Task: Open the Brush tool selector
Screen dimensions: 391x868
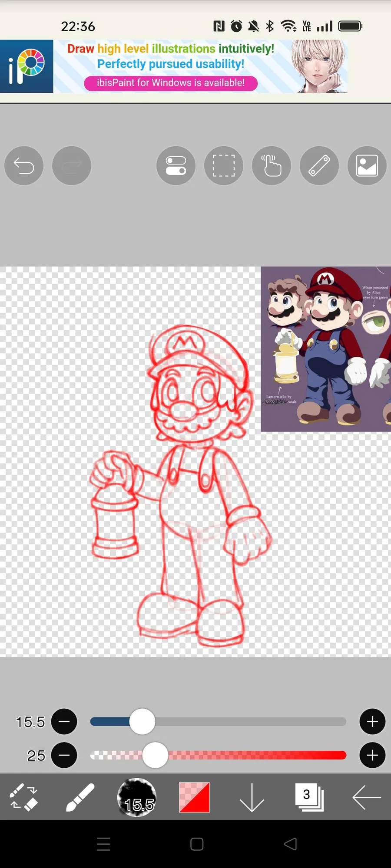Action: pyautogui.click(x=80, y=797)
